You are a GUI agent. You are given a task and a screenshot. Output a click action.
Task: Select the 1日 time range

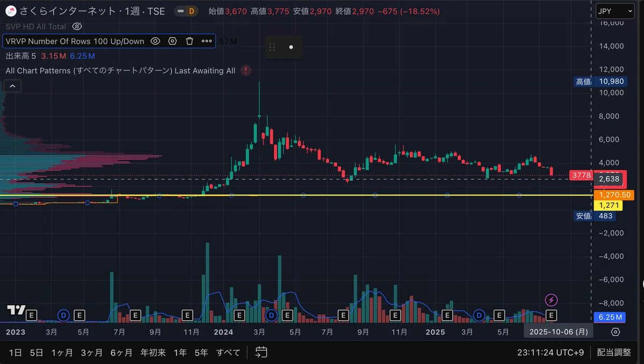[16, 353]
